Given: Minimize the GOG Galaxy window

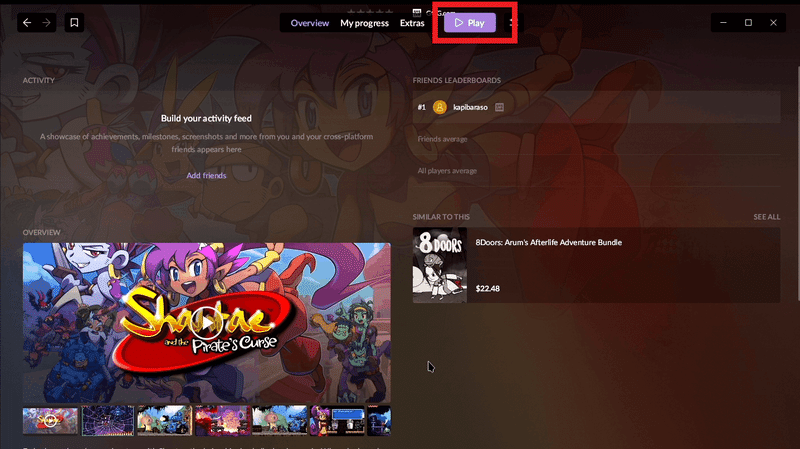Looking at the screenshot, I should pos(723,22).
